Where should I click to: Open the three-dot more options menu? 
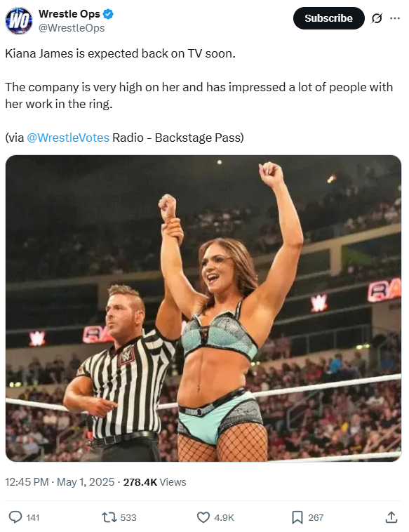click(x=395, y=18)
